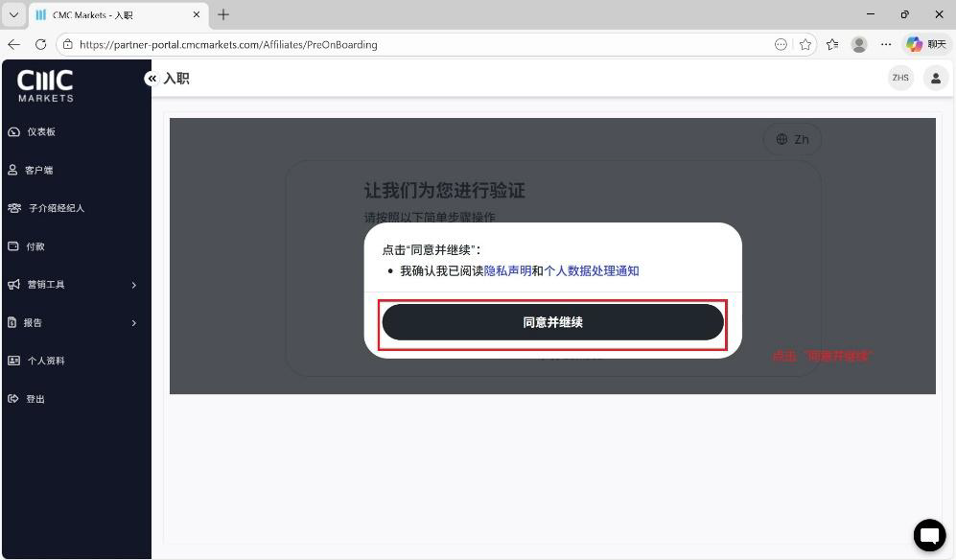This screenshot has width=956, height=560.
Task: Bookmark this page with star icon
Action: [x=805, y=44]
